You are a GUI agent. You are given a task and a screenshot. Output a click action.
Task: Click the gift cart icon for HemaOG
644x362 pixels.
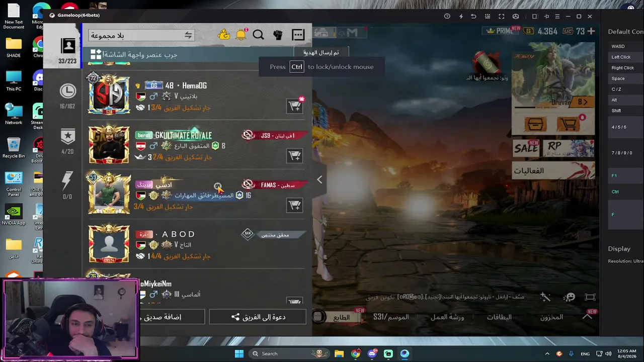[295, 106]
